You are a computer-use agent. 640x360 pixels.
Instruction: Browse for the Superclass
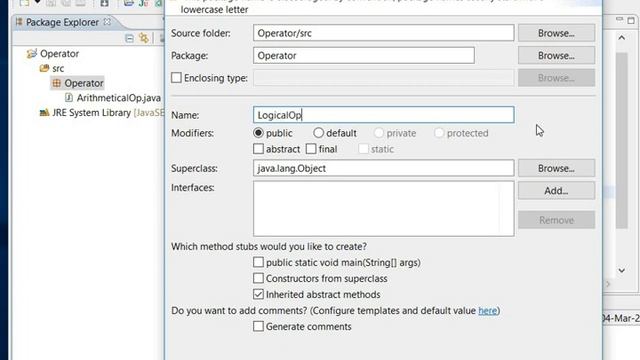point(556,168)
